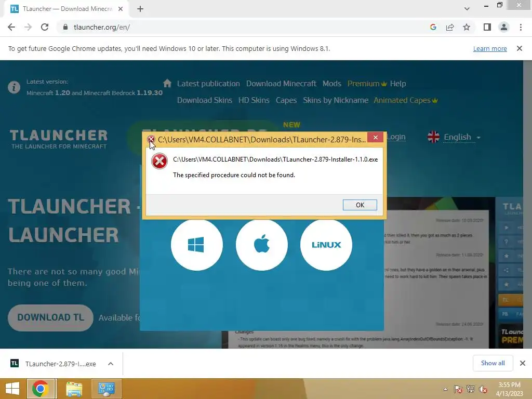The image size is (532, 399).
Task: Open Chrome's three-dot menu
Action: [x=521, y=27]
